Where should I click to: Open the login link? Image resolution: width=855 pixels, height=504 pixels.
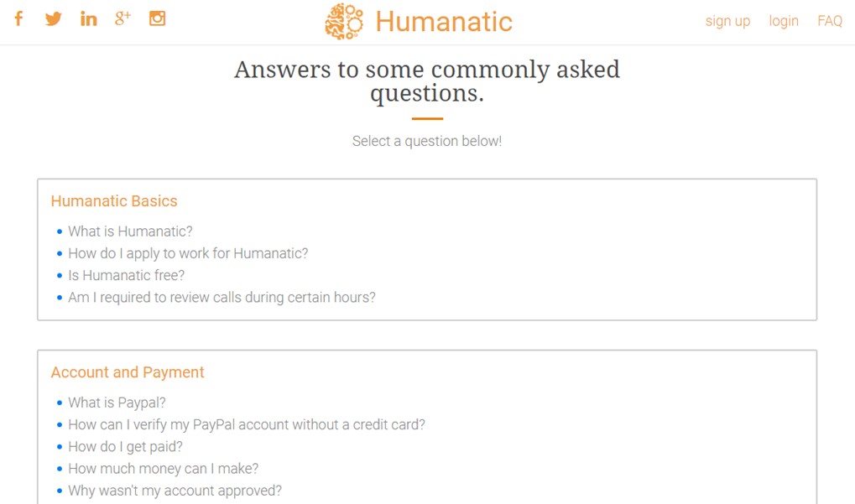[783, 21]
